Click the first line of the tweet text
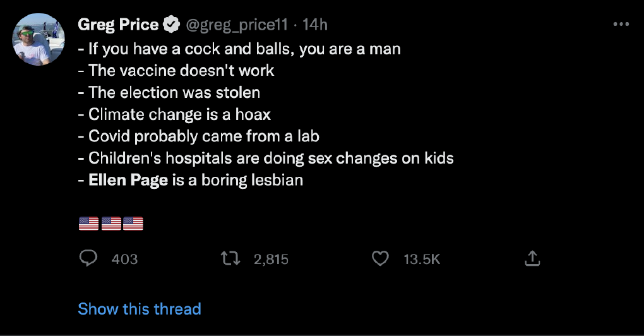This screenshot has height=336, width=644. 240,49
